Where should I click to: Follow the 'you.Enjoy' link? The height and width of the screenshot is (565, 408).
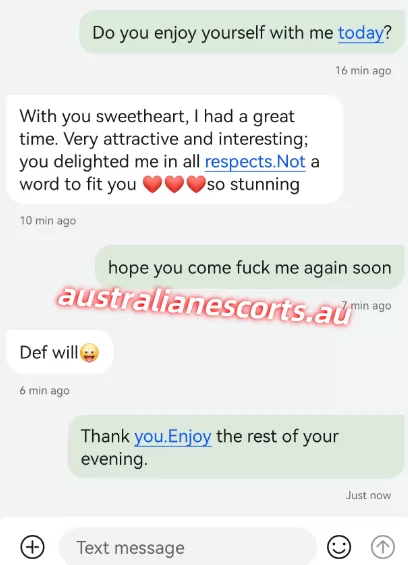(173, 436)
